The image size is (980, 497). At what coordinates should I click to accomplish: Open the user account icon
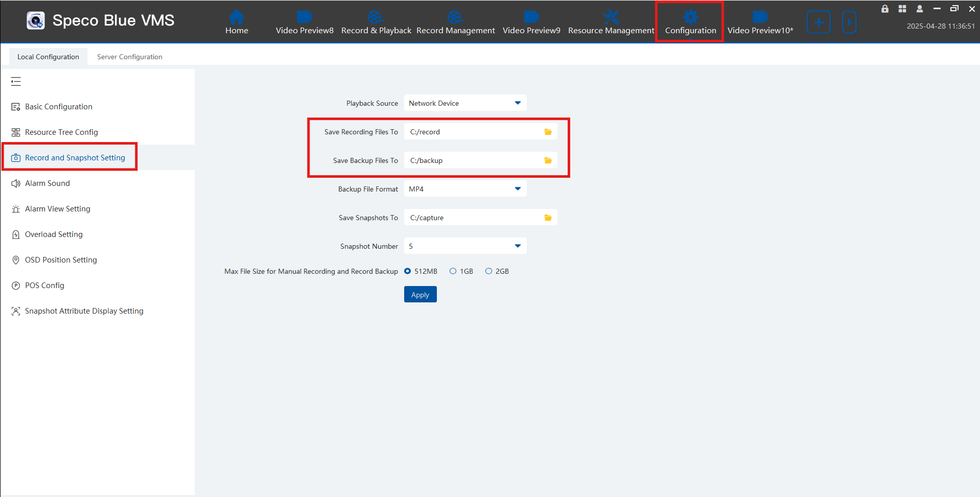click(919, 9)
